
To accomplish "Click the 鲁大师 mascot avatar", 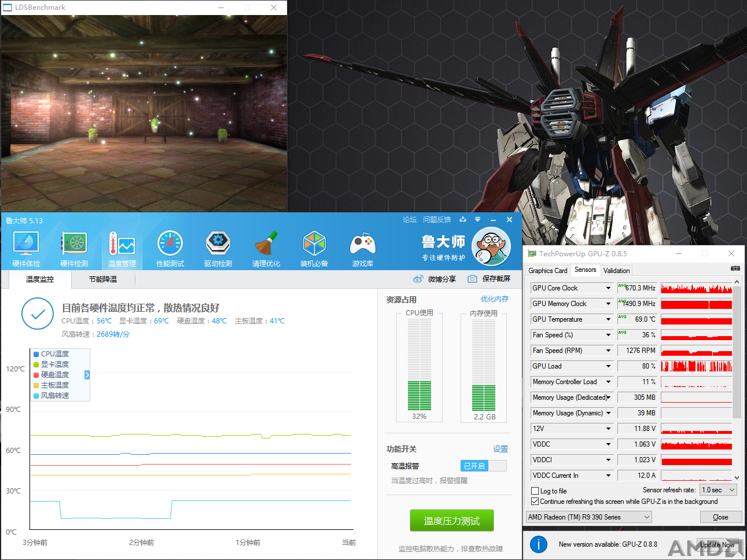I will 491,247.
